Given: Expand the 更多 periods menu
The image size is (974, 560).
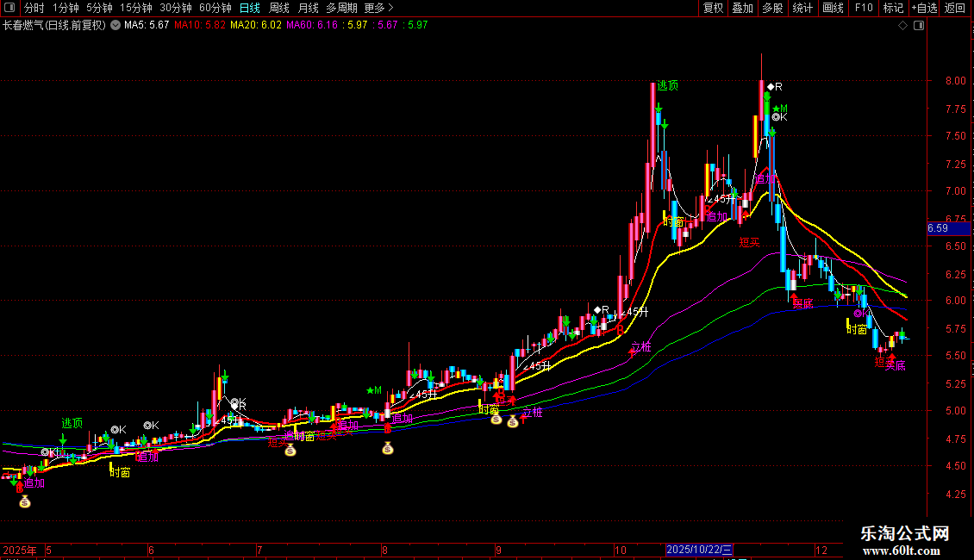Looking at the screenshot, I should coord(378,8).
